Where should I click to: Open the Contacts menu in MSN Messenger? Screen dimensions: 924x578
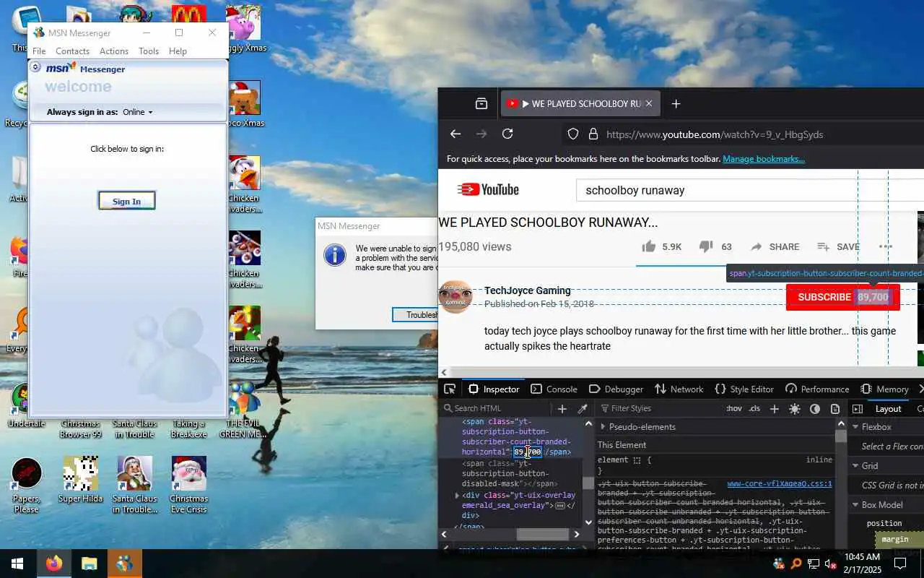(x=72, y=51)
